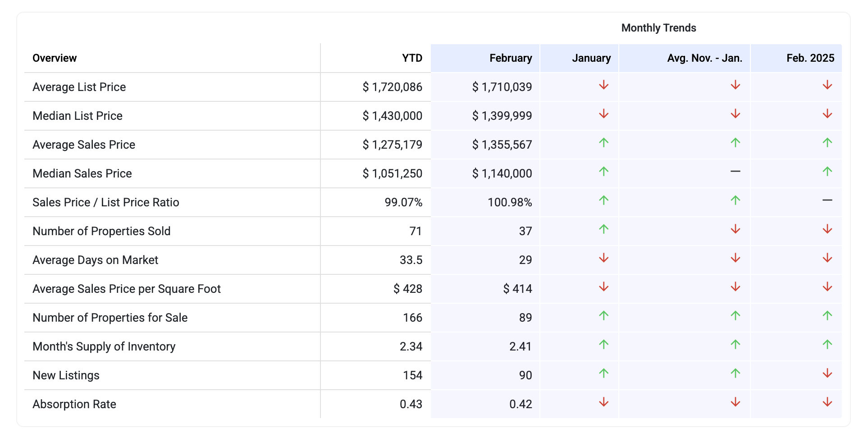Click the Feb. 2025 column header
Screen dimensions: 868x437
(x=810, y=58)
